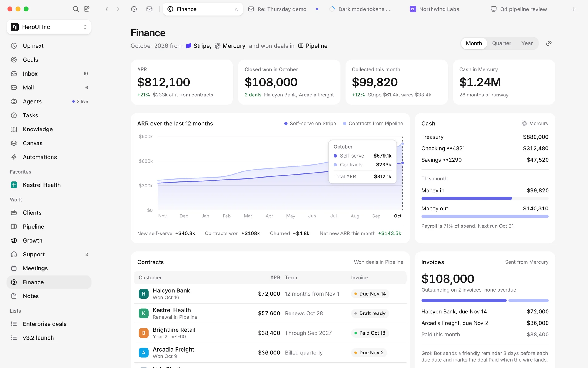Select the Month view toggle
The width and height of the screenshot is (588, 368).
point(474,43)
